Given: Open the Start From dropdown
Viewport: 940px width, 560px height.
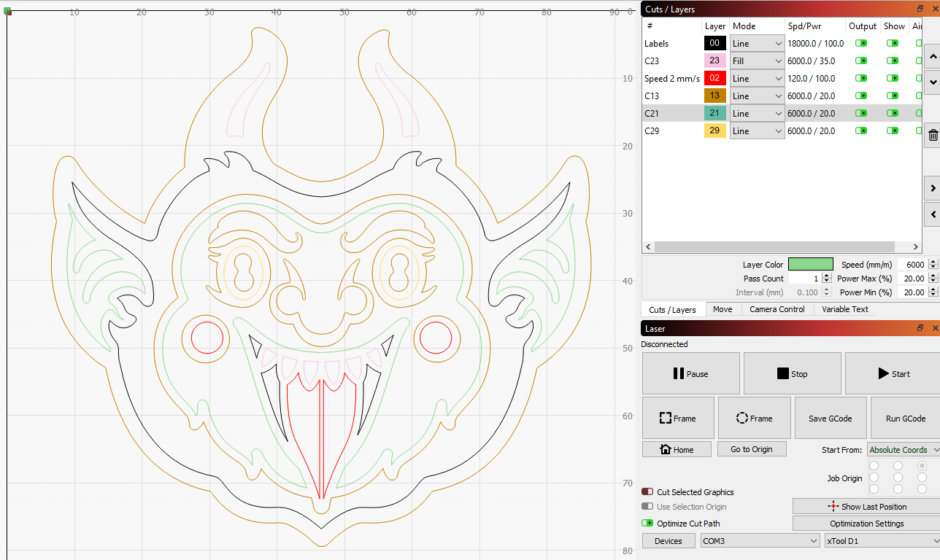Looking at the screenshot, I should (x=904, y=450).
